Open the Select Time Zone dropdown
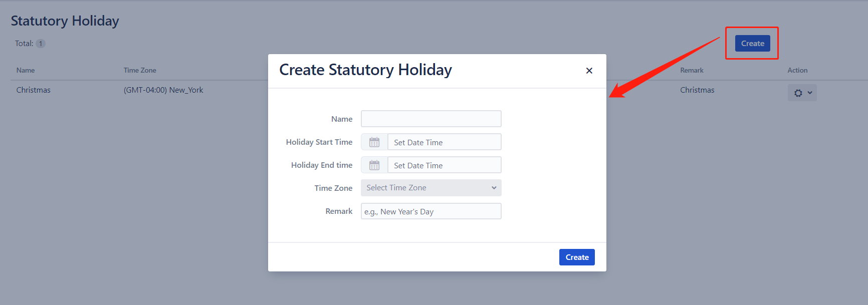 [x=431, y=188]
